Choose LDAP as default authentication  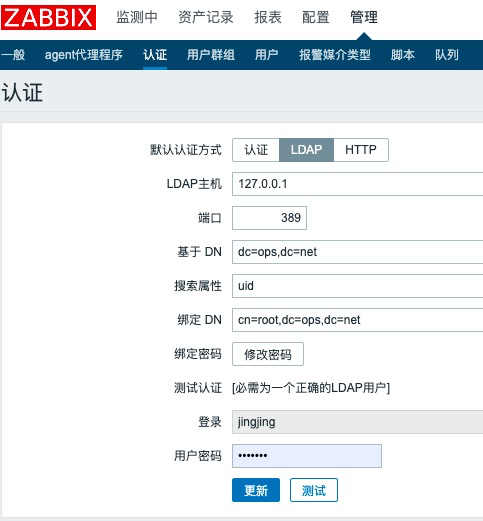point(306,150)
